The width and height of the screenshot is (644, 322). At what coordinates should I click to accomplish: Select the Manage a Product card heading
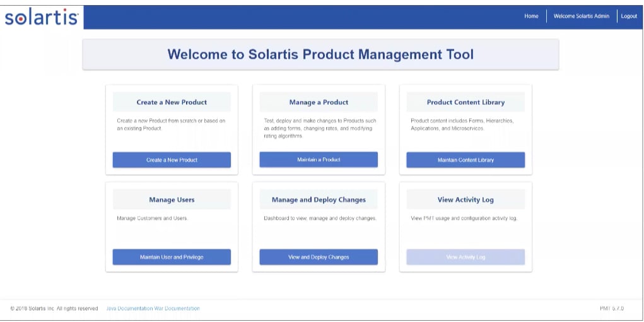[x=319, y=102]
